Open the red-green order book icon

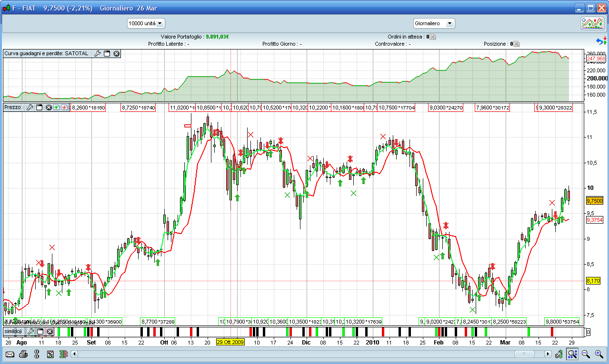pyautogui.click(x=63, y=354)
